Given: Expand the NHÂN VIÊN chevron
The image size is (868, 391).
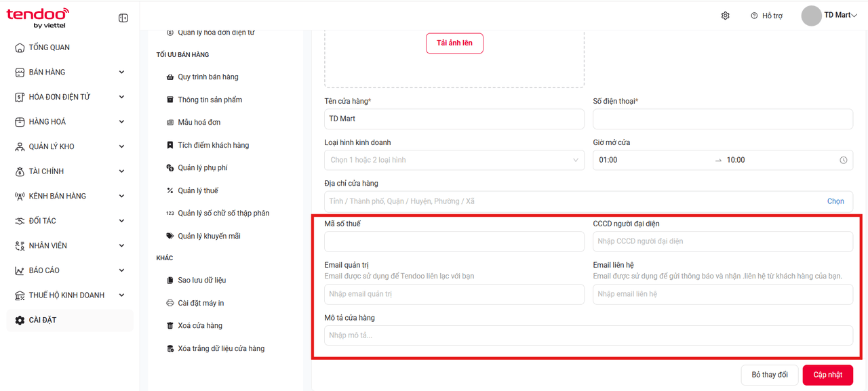Looking at the screenshot, I should [122, 246].
